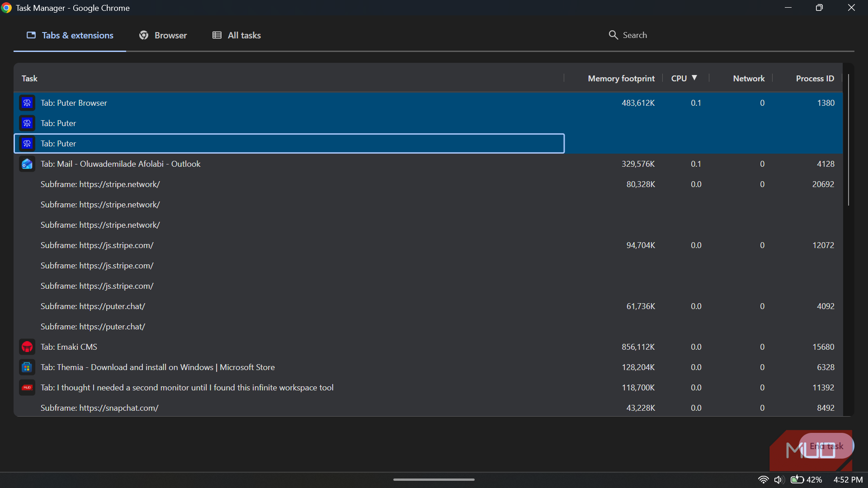Click the battery 42% indicator
This screenshot has height=488, width=868.
(806, 480)
